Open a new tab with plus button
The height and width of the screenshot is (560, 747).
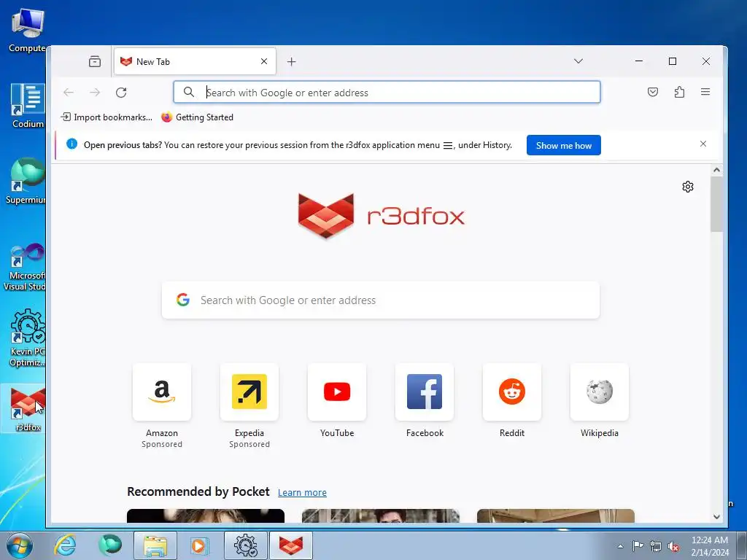(x=292, y=61)
